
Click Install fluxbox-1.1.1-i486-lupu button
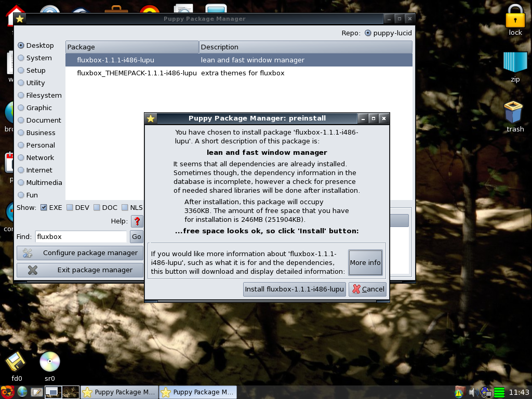294,289
